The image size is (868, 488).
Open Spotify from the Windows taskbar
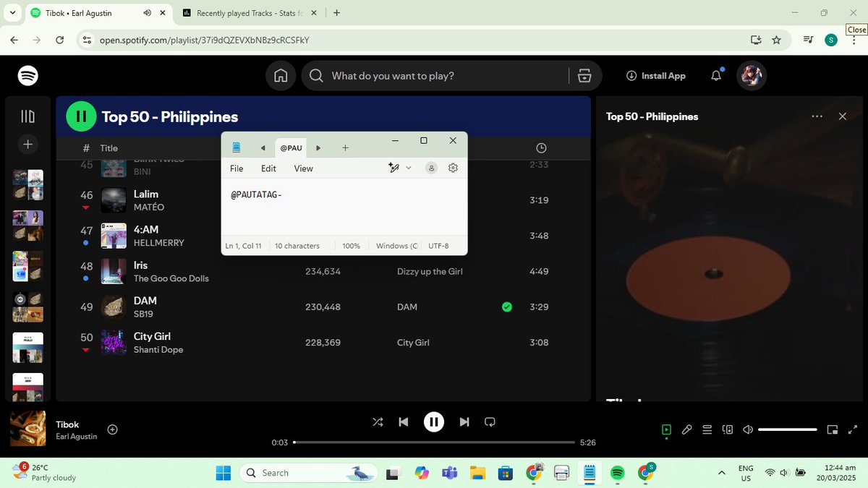coord(617,473)
